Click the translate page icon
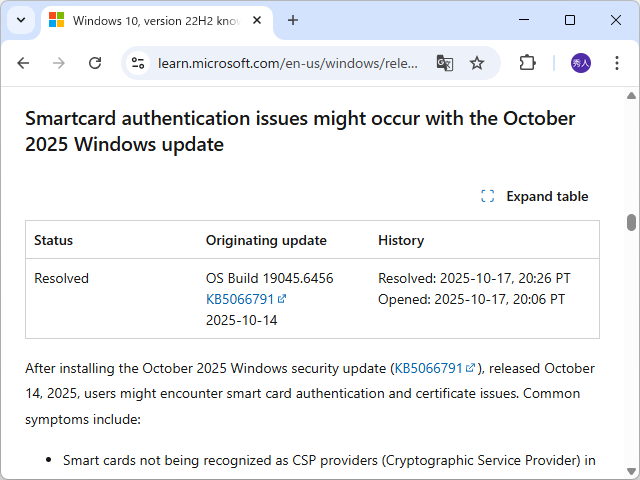 (x=445, y=63)
